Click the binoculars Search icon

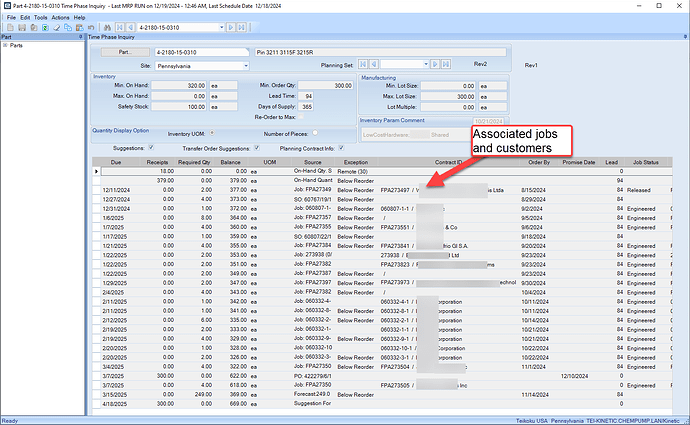[107, 27]
